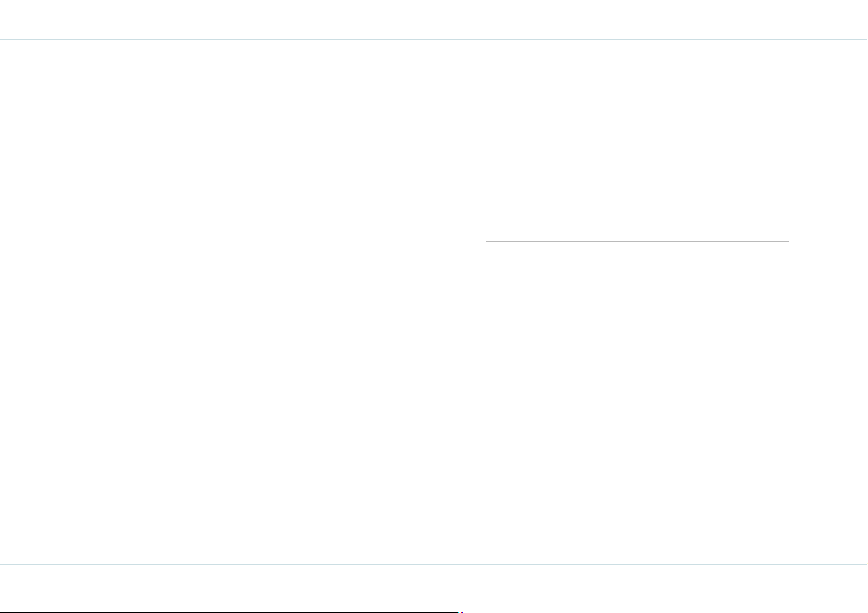Image resolution: width=868 pixels, height=613 pixels.
Task: Click the end marker of the loading bar
Action: [461, 612]
